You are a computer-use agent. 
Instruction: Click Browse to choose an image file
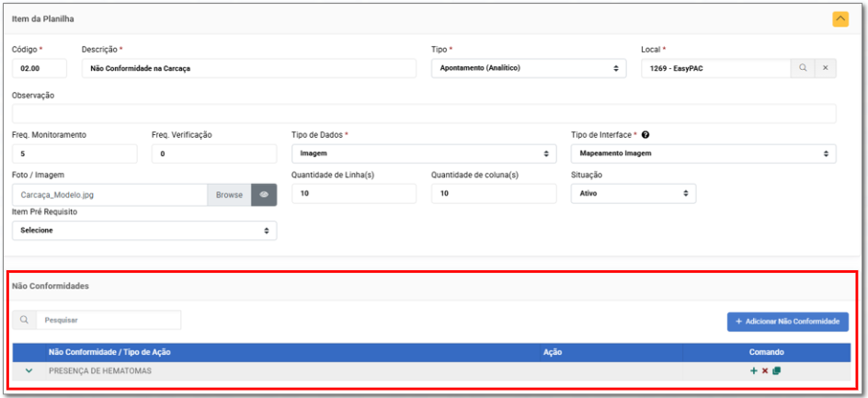229,194
